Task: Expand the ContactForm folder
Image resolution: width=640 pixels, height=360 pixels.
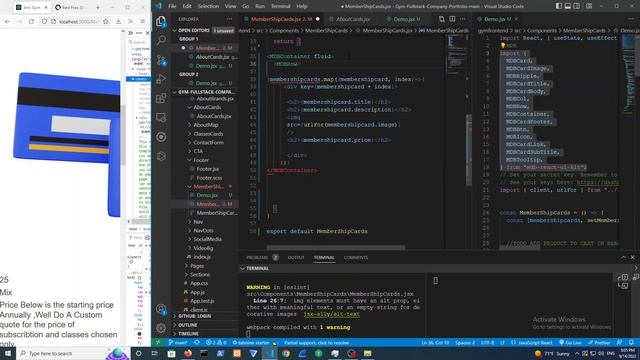Action: click(208, 142)
